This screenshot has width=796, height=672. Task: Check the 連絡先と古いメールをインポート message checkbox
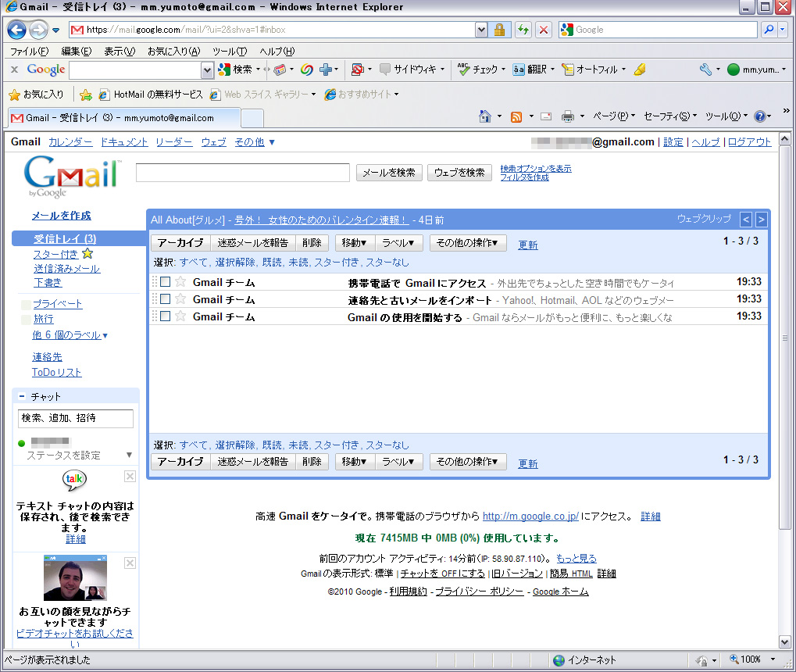point(165,299)
